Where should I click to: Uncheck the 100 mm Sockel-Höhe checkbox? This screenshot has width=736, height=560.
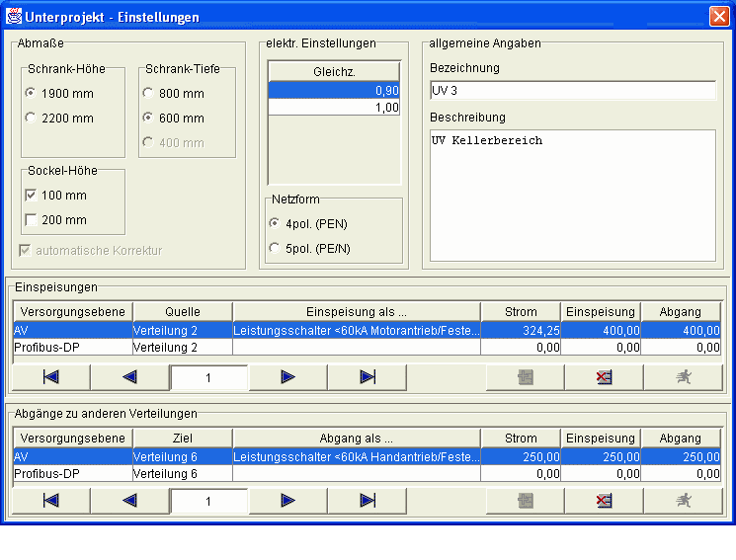31,196
